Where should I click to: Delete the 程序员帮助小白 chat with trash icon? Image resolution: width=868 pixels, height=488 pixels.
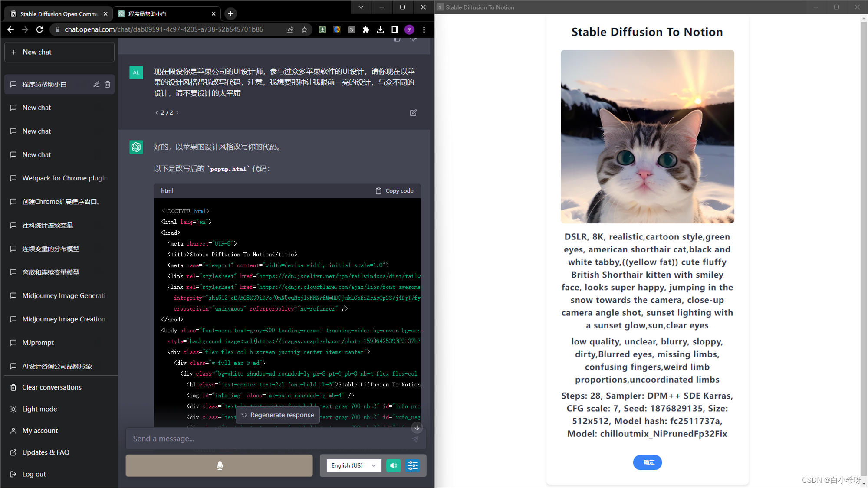click(x=108, y=84)
